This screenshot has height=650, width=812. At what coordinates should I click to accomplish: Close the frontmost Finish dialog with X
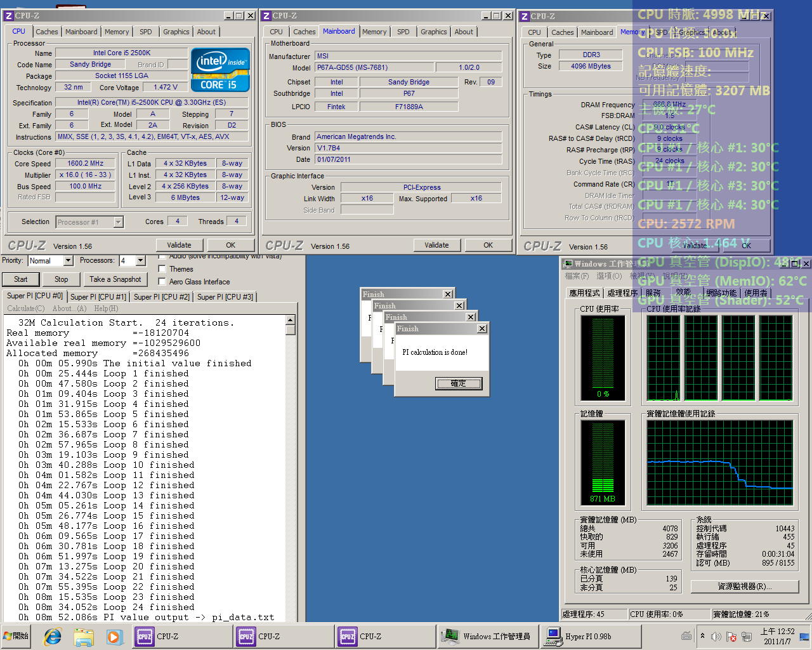coord(482,329)
